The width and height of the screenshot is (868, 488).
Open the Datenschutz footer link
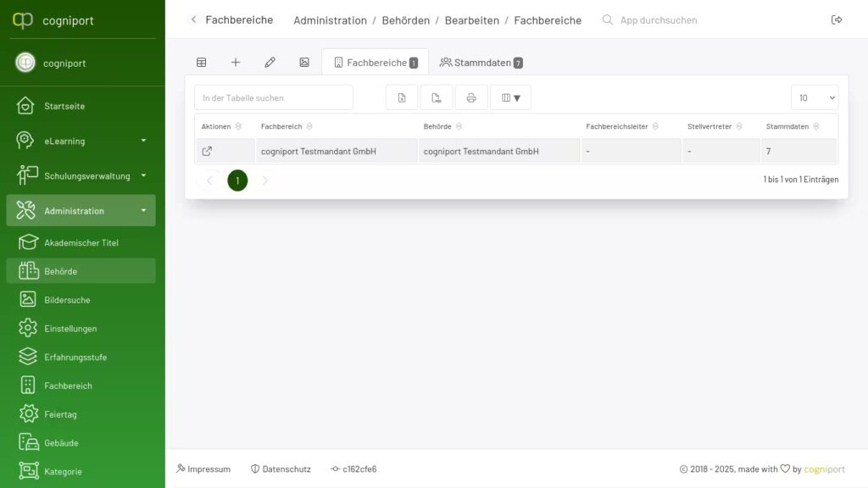click(x=281, y=469)
